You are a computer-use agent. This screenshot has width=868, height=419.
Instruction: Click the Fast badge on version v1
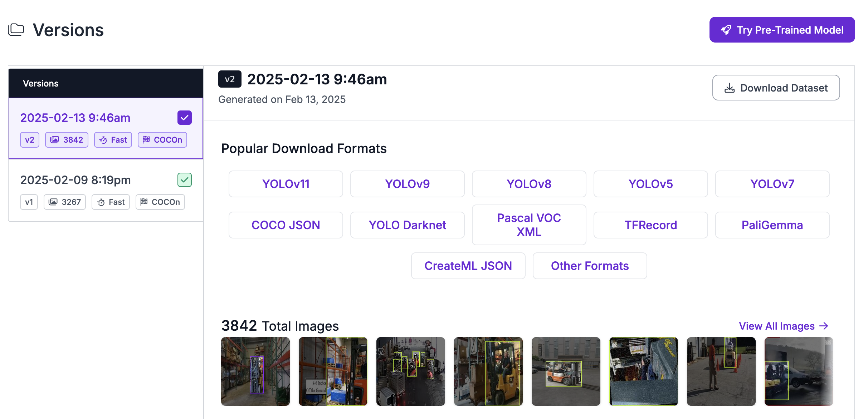111,202
